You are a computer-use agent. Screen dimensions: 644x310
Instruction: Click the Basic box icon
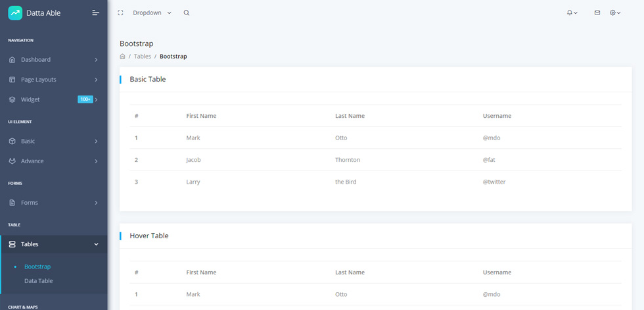tap(12, 141)
